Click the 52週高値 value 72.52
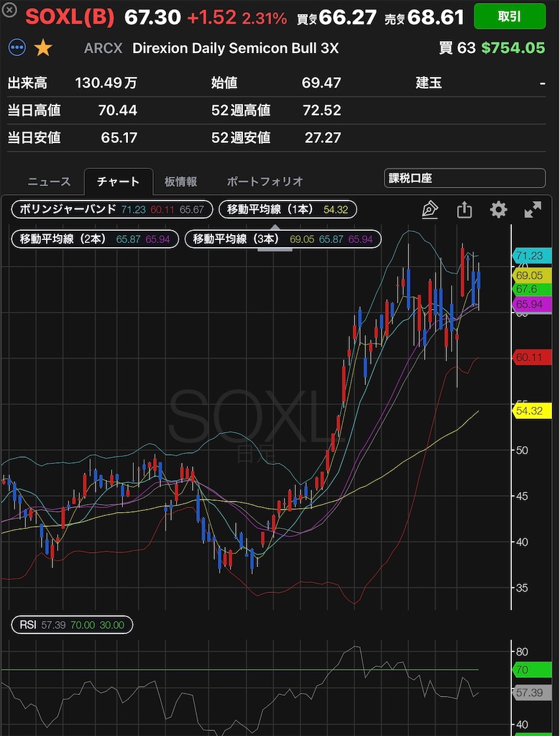 click(321, 111)
